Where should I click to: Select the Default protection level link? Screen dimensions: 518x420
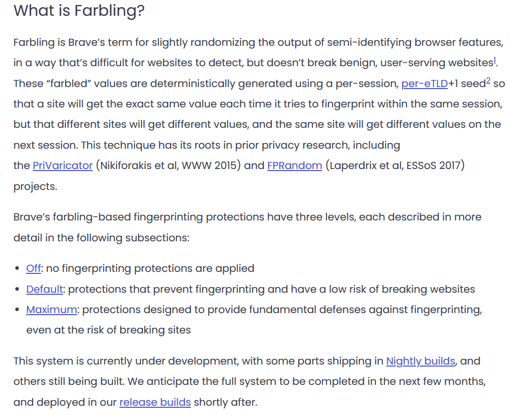tap(44, 289)
